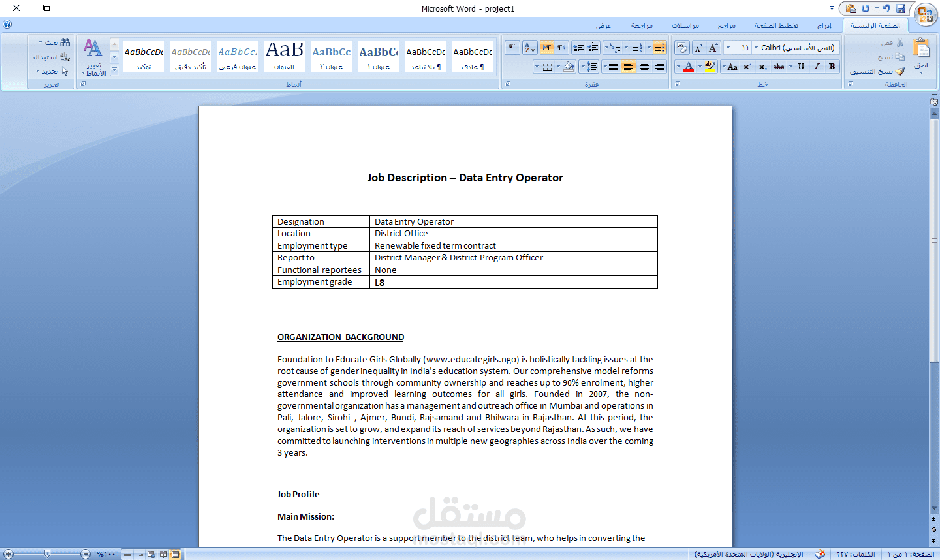Click the proofing errors icon in status bar
The height and width of the screenshot is (560, 940).
pos(820,554)
